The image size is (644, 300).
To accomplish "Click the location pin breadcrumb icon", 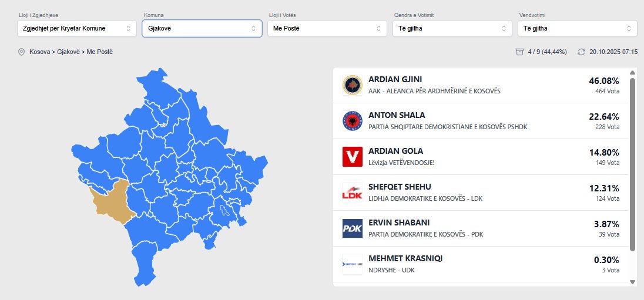I will [22, 52].
